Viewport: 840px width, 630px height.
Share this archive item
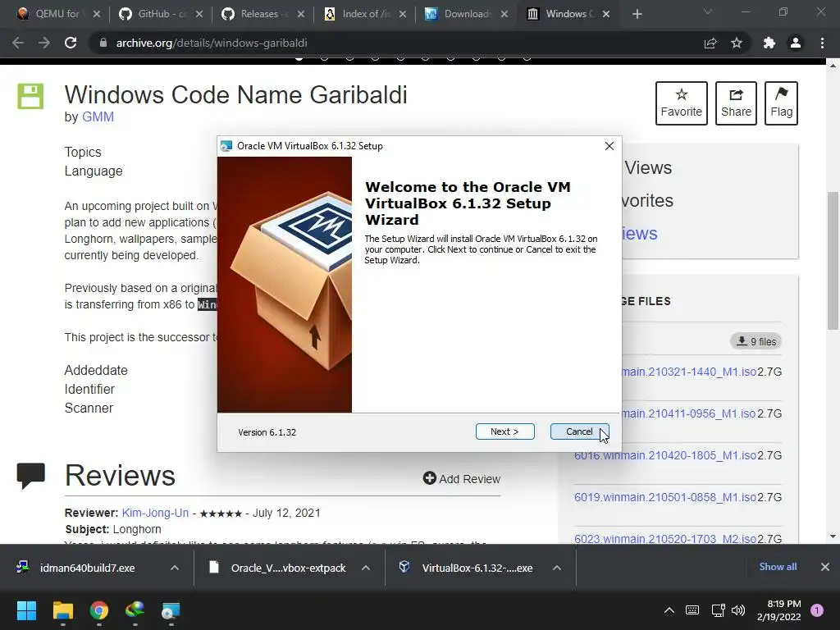click(736, 103)
